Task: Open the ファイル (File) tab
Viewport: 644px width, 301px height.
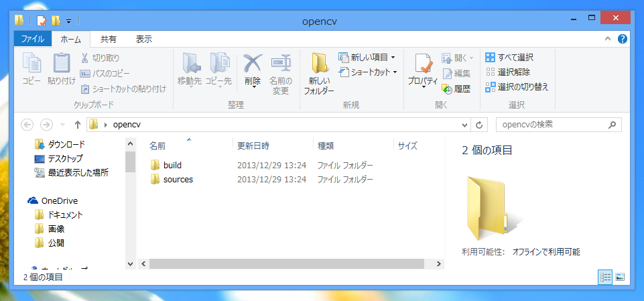Action: coord(32,39)
